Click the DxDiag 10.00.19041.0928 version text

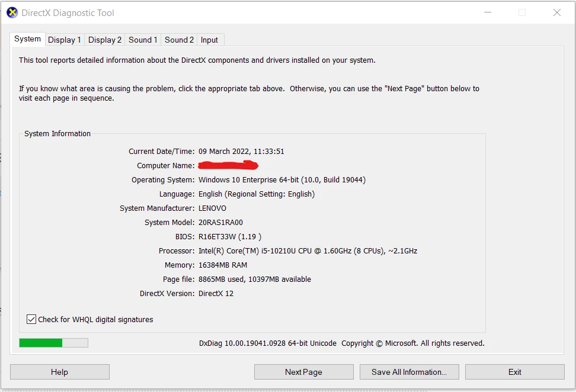click(x=268, y=343)
